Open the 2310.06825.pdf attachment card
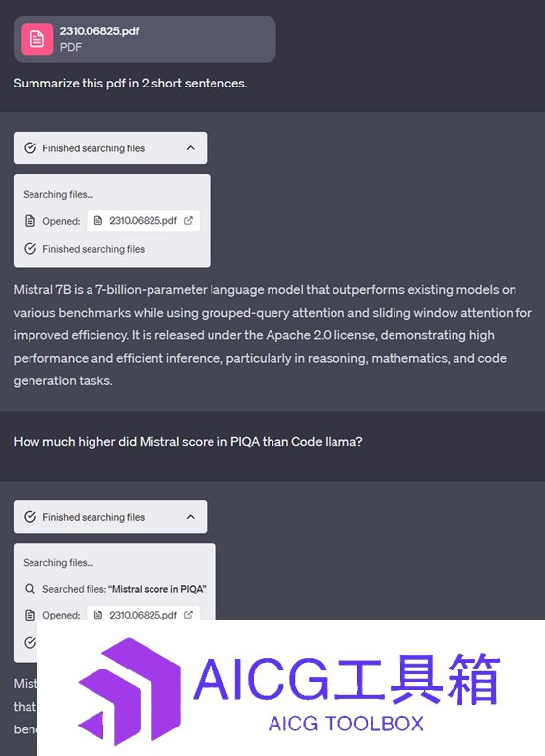The height and width of the screenshot is (756, 545). click(x=145, y=39)
